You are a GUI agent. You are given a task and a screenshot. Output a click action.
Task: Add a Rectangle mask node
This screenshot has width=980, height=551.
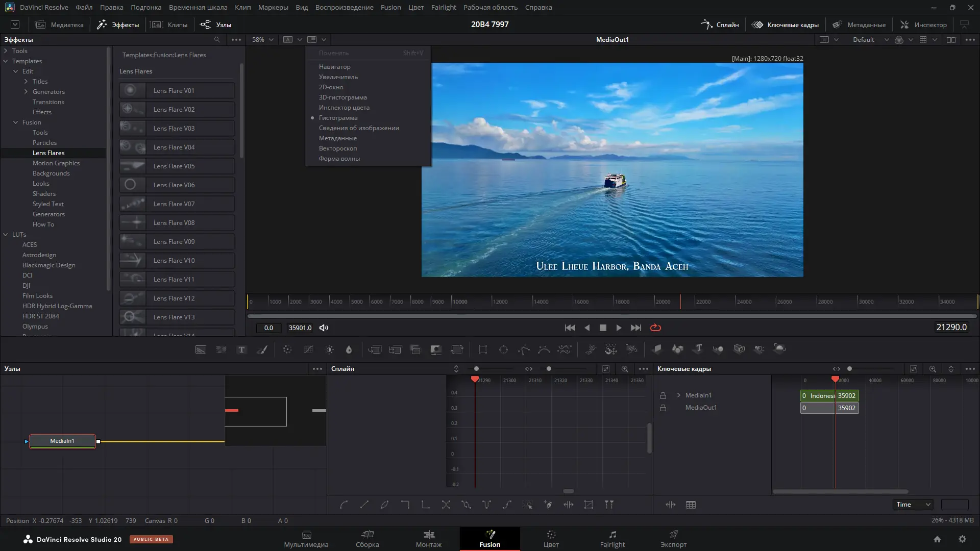[x=482, y=349]
